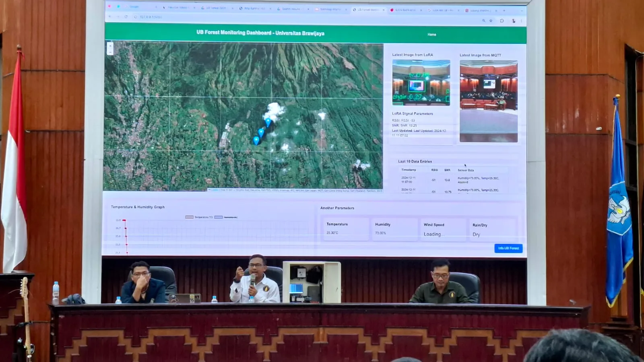Toggle the Humidity series in chart legend
The height and width of the screenshot is (362, 644).
pos(226,217)
